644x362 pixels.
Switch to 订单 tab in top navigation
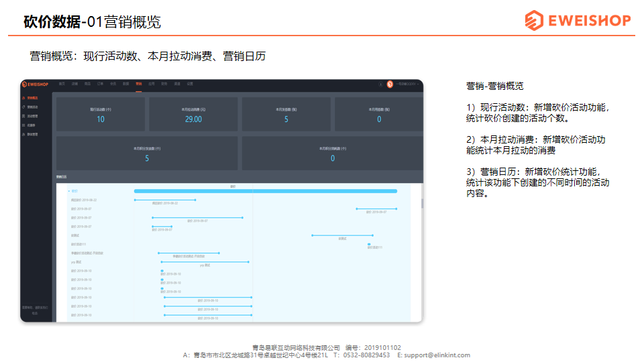[x=100, y=84]
